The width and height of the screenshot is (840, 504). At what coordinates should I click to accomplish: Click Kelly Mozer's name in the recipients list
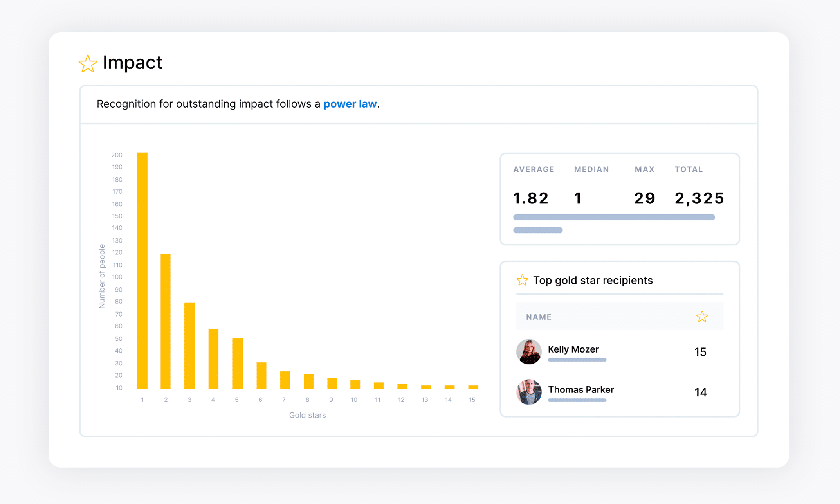coord(573,349)
